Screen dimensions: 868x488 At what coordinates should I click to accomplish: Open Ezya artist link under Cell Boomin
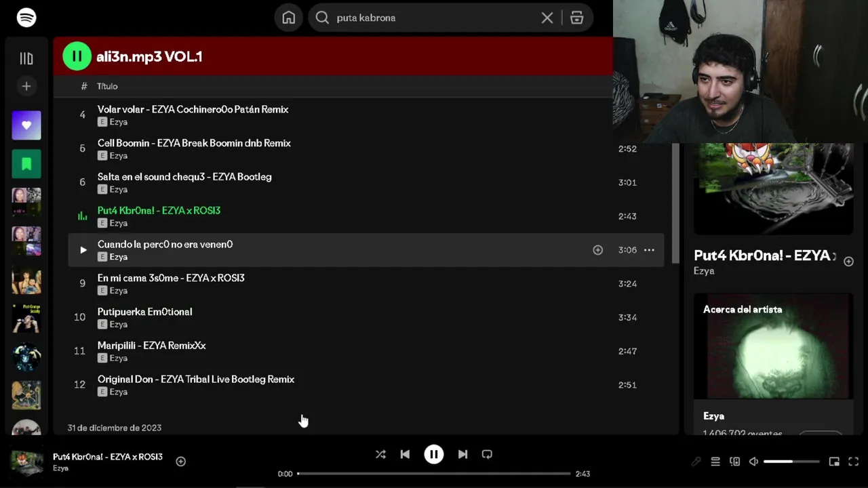[x=118, y=156]
